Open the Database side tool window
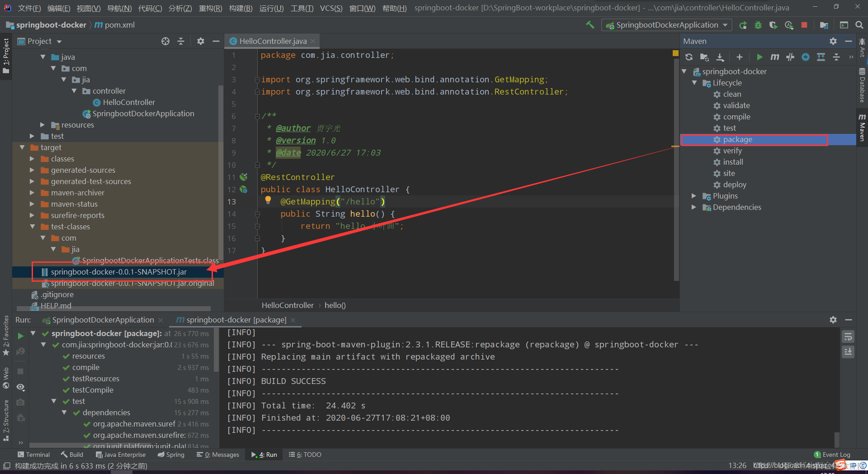Image resolution: width=868 pixels, height=474 pixels. (862, 85)
